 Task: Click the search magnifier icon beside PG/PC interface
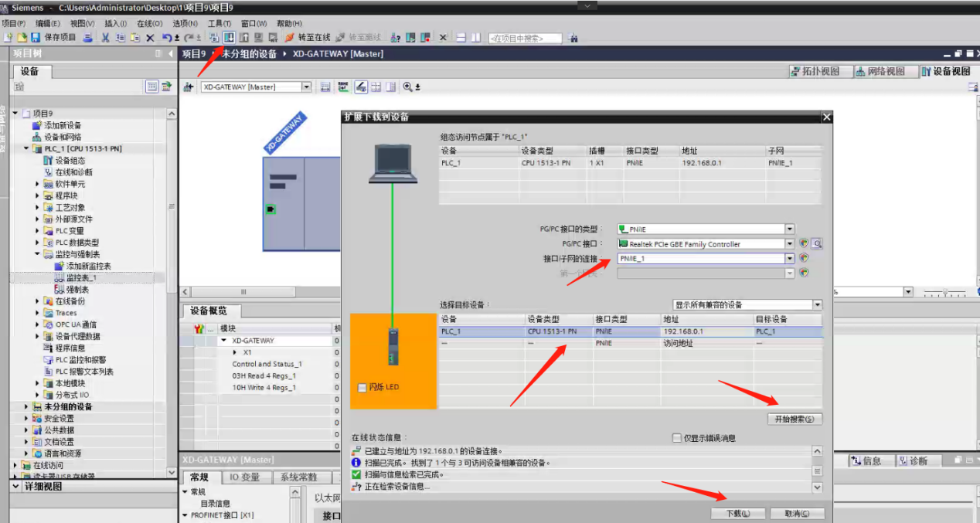[x=817, y=243]
